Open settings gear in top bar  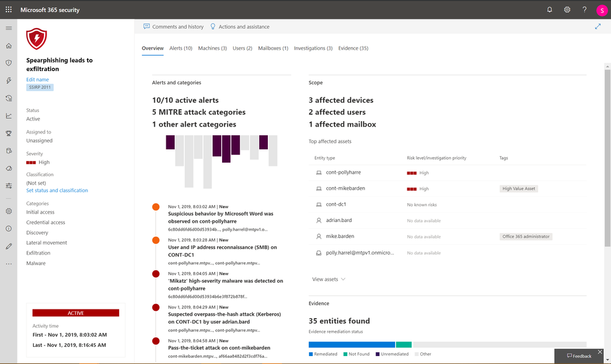pos(567,9)
